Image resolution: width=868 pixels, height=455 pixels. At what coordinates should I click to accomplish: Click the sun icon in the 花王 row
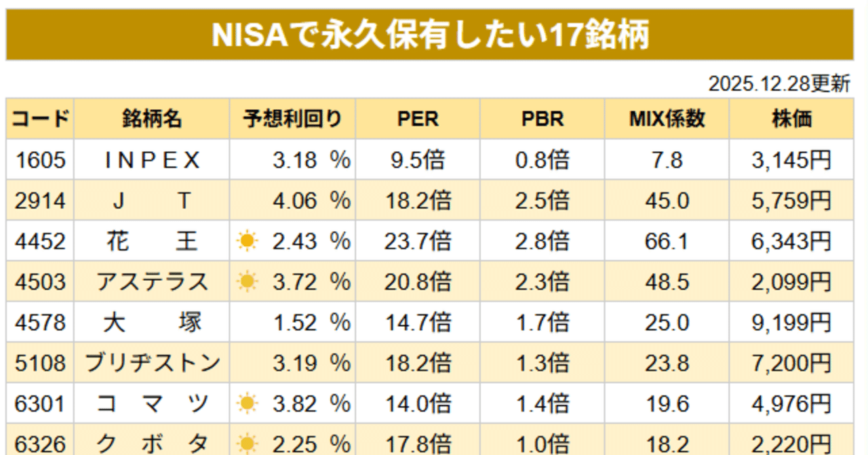tap(248, 241)
